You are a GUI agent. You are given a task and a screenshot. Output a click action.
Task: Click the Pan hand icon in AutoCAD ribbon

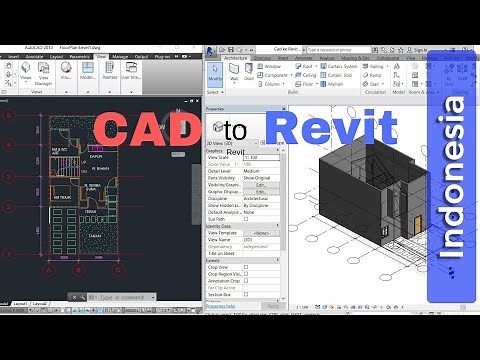pos(9,66)
